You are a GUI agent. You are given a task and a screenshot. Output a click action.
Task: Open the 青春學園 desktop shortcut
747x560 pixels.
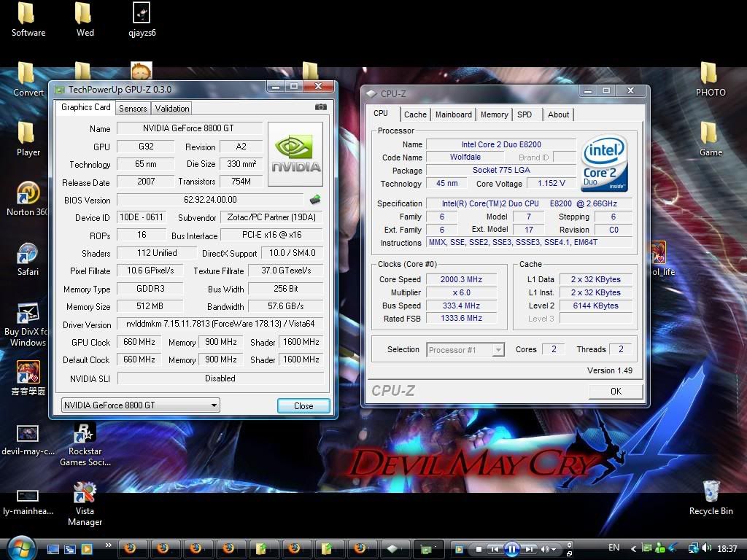pyautogui.click(x=28, y=379)
